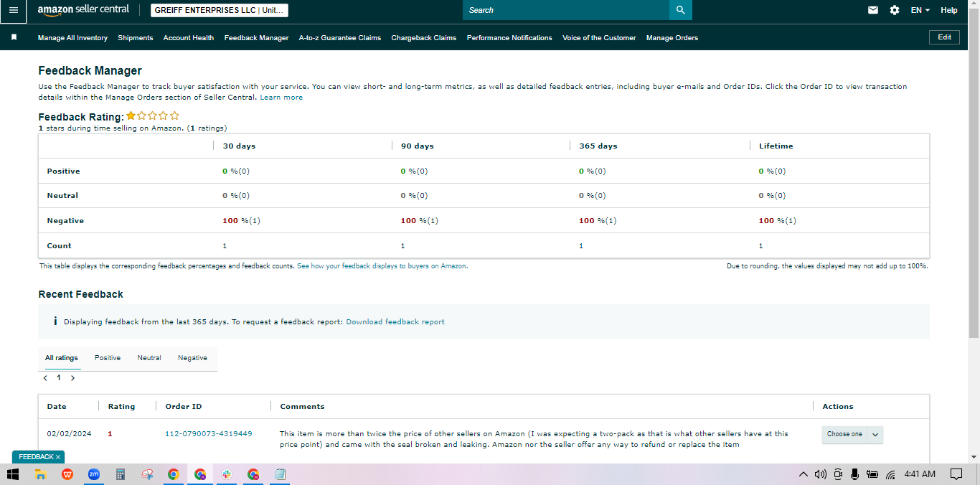
Task: Go to previous feedback page arrow
Action: click(x=45, y=378)
